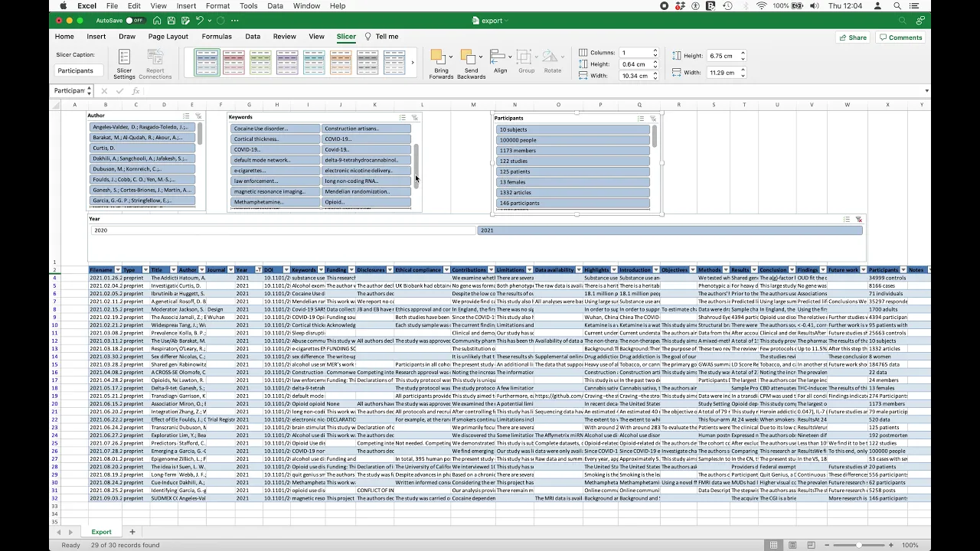Open the Funding column filter dropdown

pyautogui.click(x=351, y=270)
